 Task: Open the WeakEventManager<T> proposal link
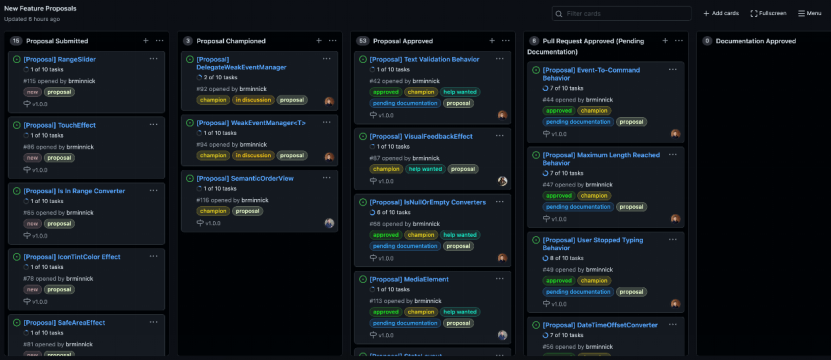click(251, 122)
